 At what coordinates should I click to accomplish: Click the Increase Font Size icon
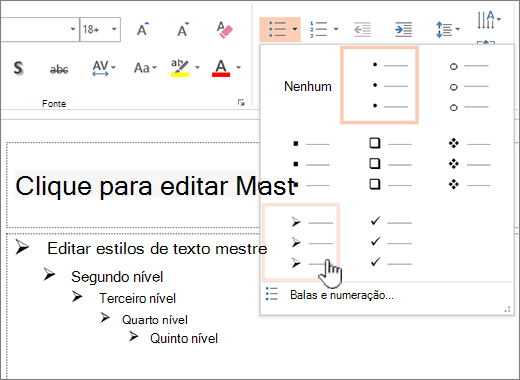pos(143,29)
